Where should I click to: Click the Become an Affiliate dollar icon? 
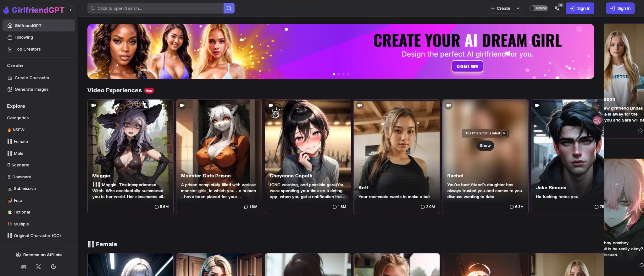point(18,255)
